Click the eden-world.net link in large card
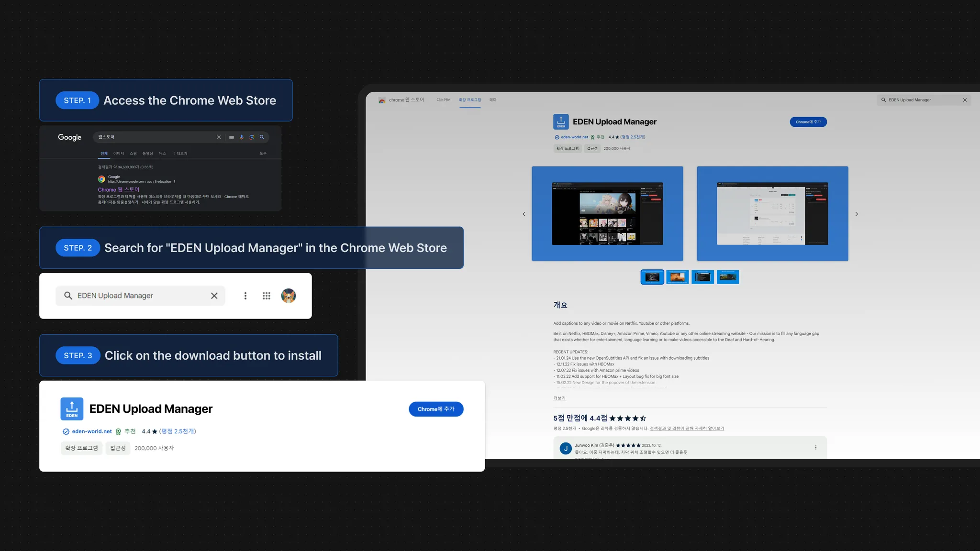980x551 pixels. [x=92, y=431]
